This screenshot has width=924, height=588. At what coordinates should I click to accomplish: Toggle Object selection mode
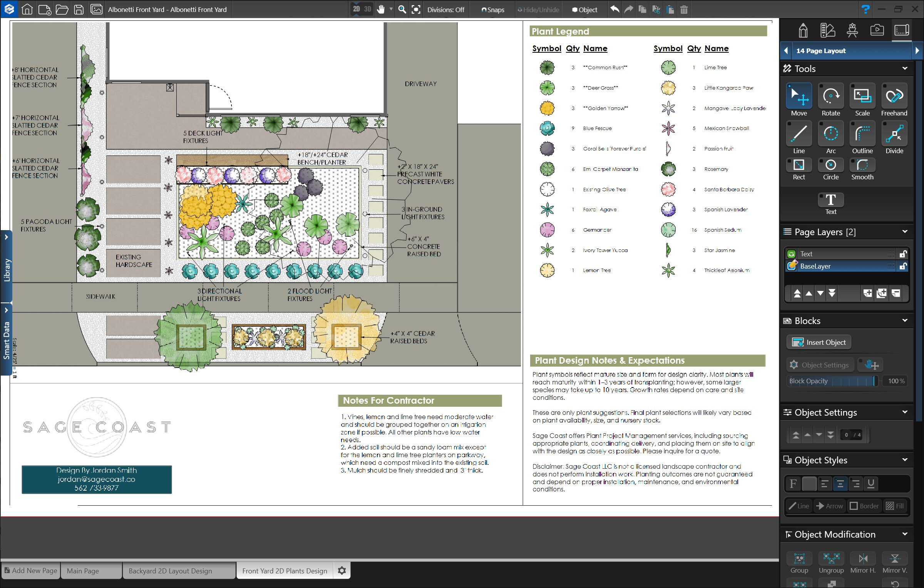click(x=584, y=10)
